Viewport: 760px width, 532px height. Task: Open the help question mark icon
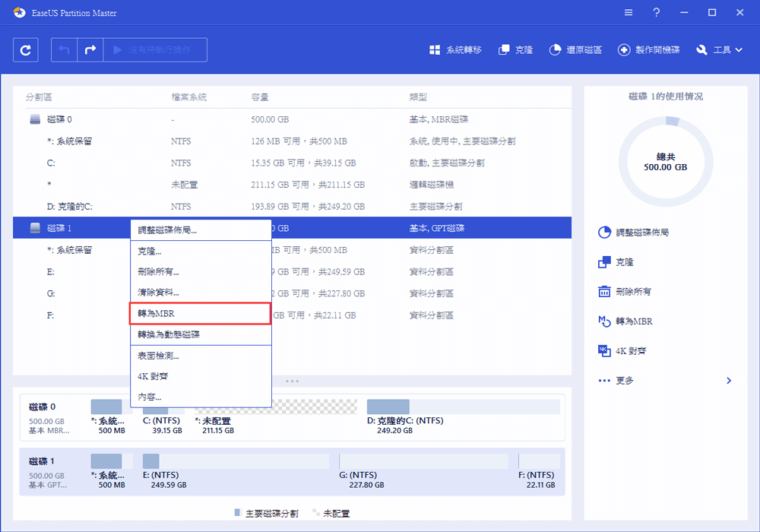point(657,13)
